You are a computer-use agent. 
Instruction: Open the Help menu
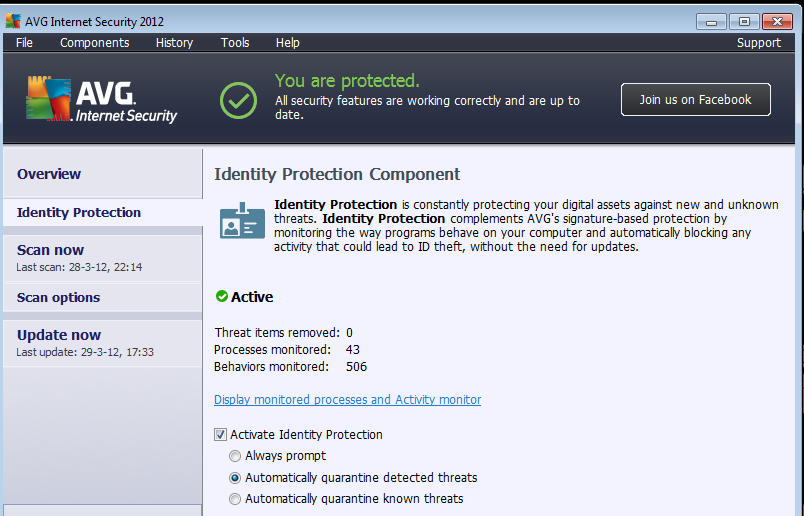287,43
